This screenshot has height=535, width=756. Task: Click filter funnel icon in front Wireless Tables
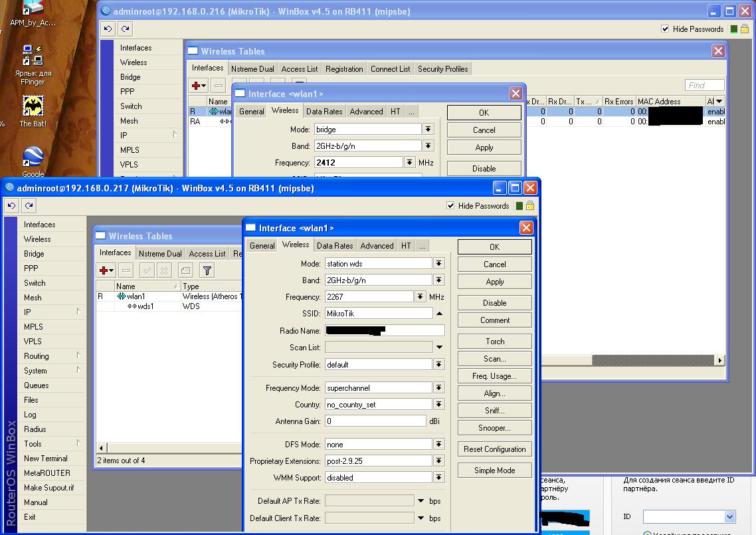click(x=207, y=270)
